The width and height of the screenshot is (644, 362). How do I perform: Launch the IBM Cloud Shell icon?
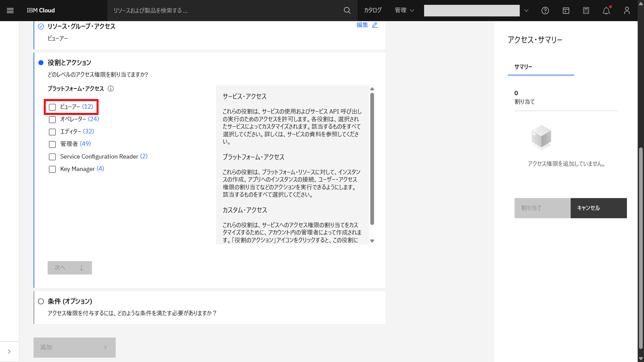566,11
